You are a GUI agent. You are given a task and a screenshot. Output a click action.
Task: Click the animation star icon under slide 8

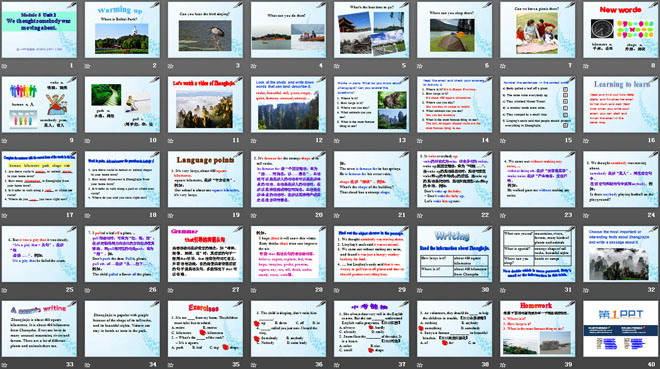586,66
